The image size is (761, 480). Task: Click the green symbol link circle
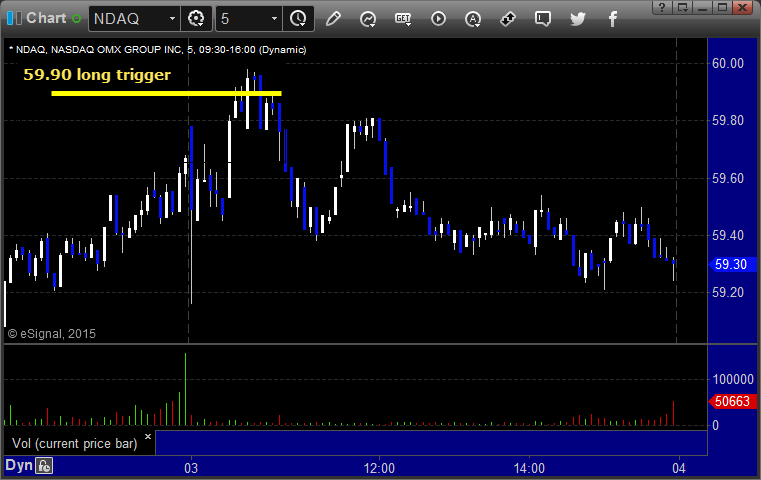click(x=76, y=18)
